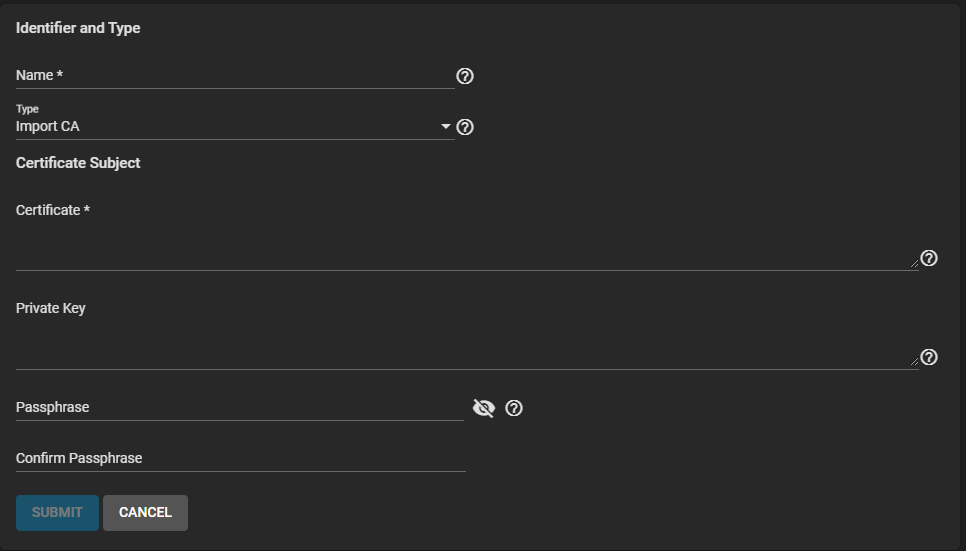Cancel the certificate authority form

145,513
